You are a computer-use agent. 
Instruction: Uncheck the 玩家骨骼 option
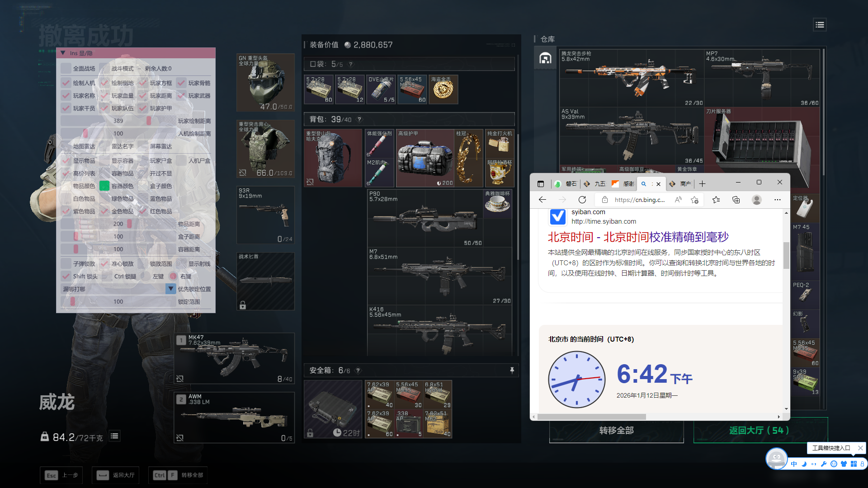click(181, 83)
